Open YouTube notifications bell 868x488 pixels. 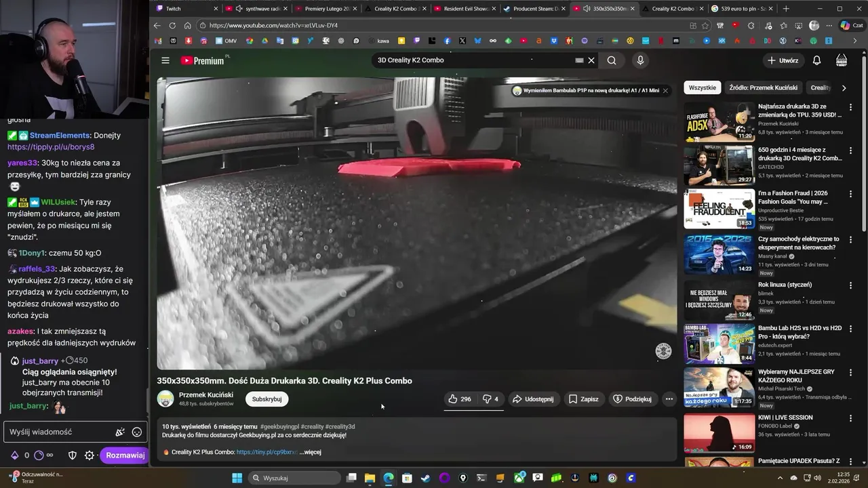click(x=816, y=60)
